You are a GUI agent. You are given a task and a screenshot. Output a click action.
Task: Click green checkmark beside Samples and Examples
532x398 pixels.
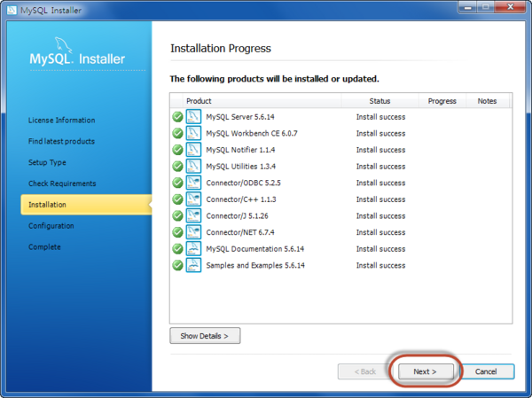point(177,265)
